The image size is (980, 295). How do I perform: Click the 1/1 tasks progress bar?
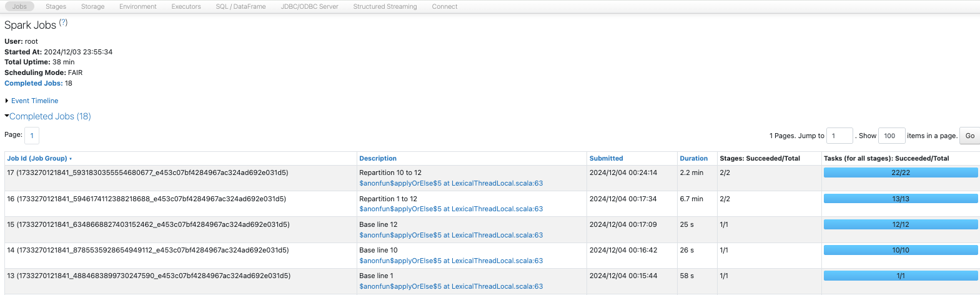pyautogui.click(x=901, y=276)
